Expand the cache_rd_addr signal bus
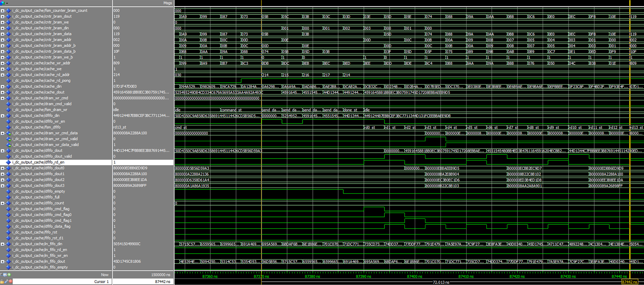The width and height of the screenshot is (644, 285). (x=3, y=75)
